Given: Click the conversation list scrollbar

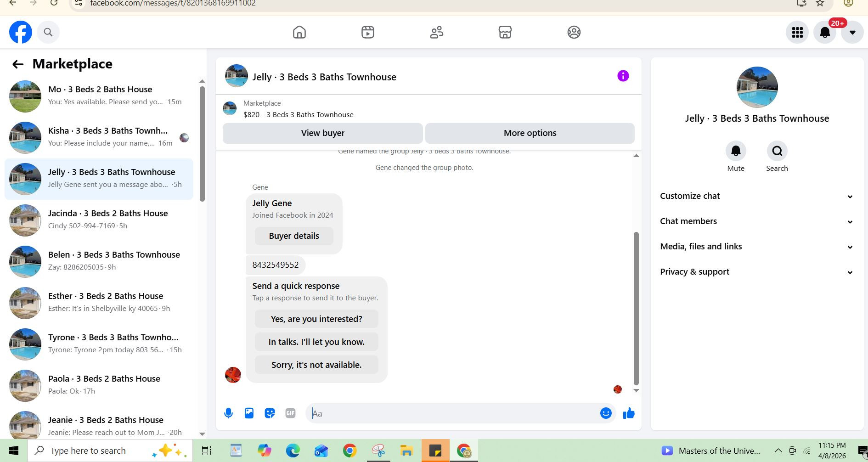Looking at the screenshot, I should point(202,144).
